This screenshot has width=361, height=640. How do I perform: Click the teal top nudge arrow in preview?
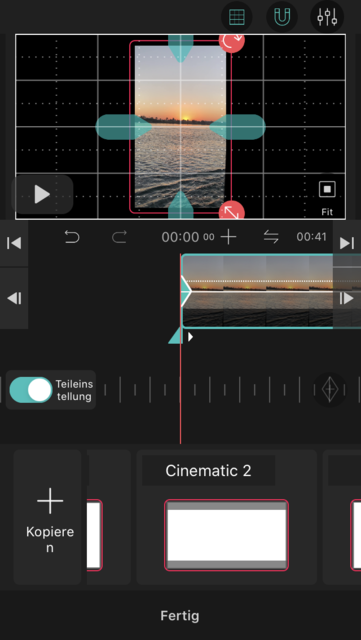180,48
